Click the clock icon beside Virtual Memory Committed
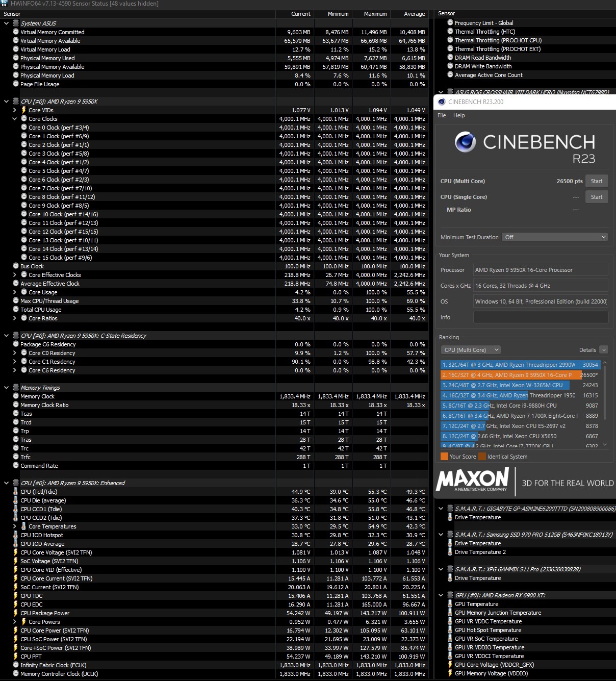This screenshot has height=681, width=616. pos(16,32)
